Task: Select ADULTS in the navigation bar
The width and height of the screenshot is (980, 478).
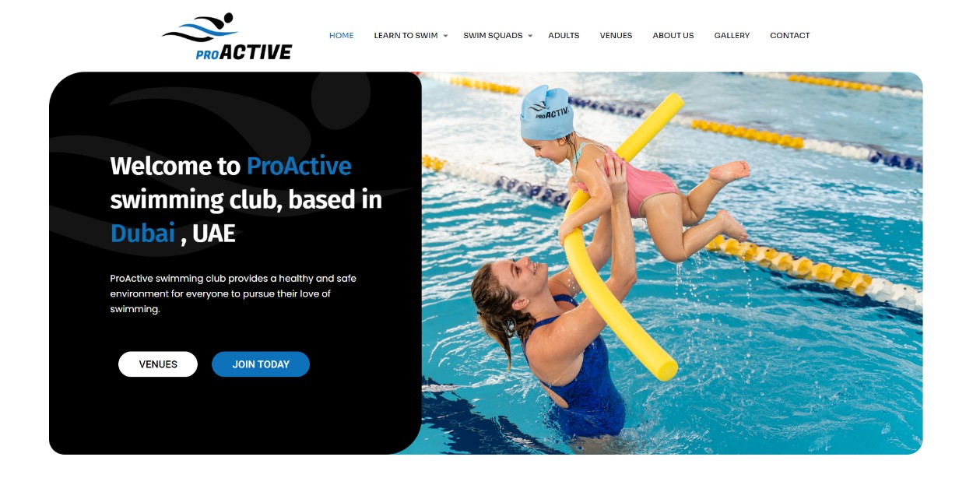Action: [564, 36]
